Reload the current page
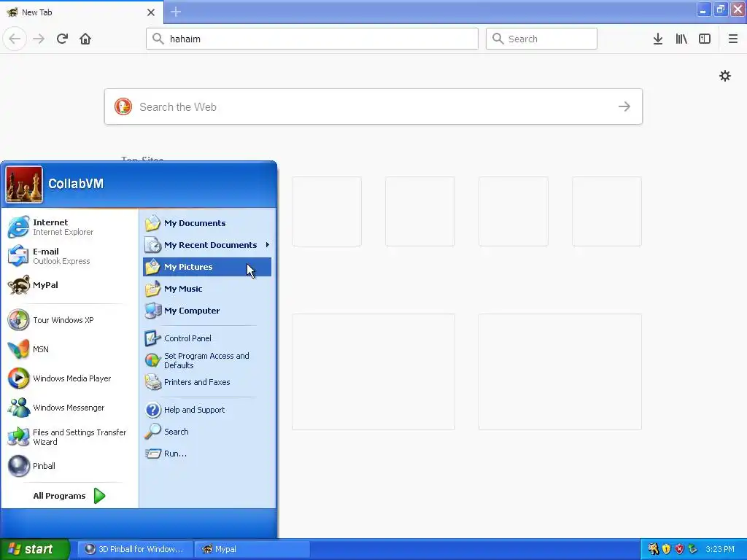Viewport: 747px width, 560px height. (62, 39)
